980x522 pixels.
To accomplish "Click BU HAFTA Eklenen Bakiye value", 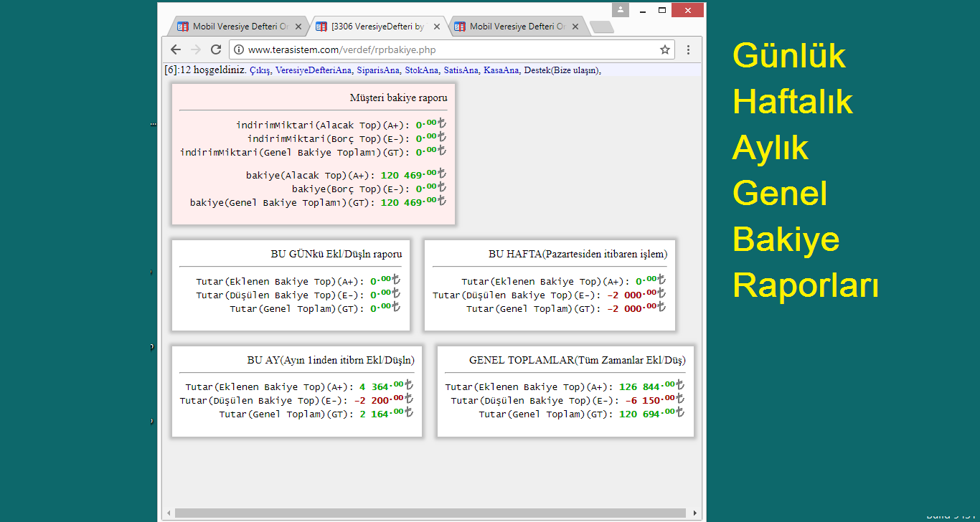I will (x=651, y=281).
